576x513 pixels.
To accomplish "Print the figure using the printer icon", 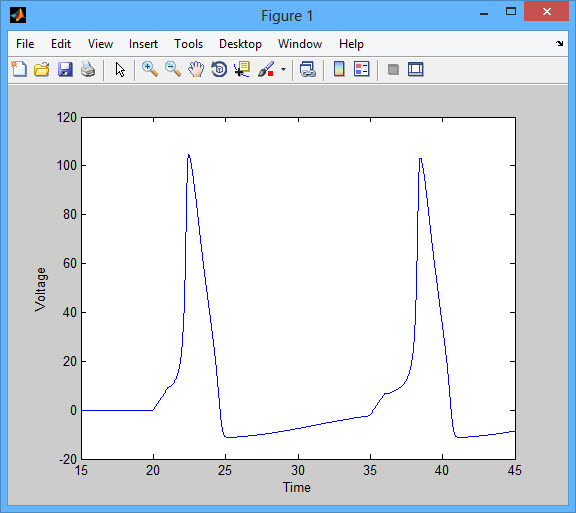I will point(88,69).
